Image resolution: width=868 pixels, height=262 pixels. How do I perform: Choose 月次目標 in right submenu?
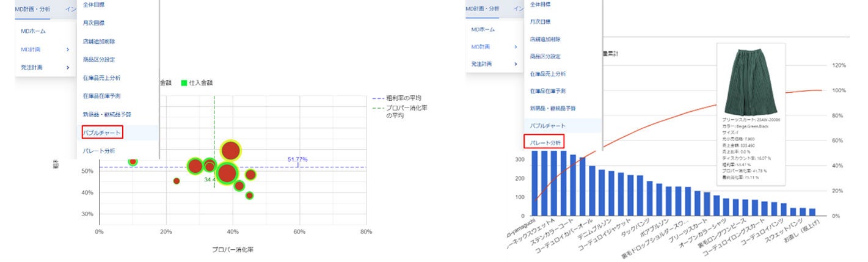[x=541, y=21]
